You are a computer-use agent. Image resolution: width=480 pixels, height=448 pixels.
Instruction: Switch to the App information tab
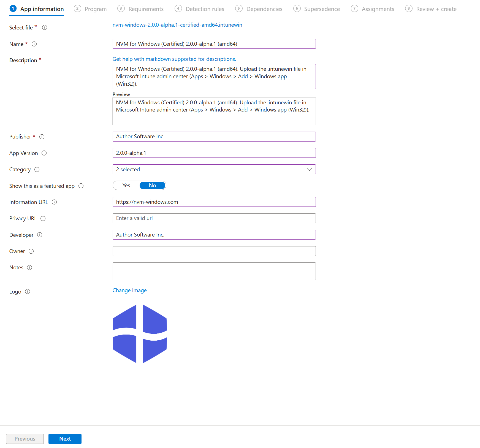(x=37, y=9)
